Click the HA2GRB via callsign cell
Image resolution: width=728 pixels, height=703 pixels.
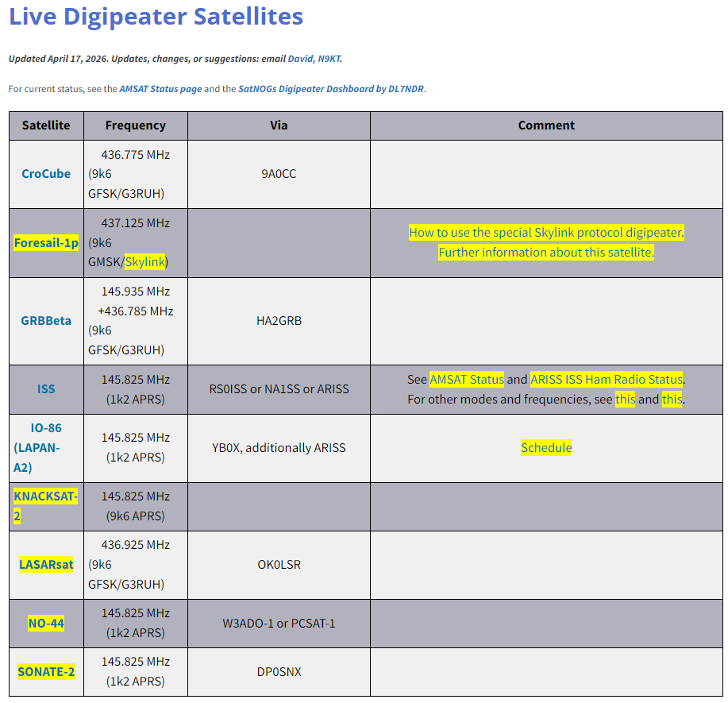[x=279, y=321]
